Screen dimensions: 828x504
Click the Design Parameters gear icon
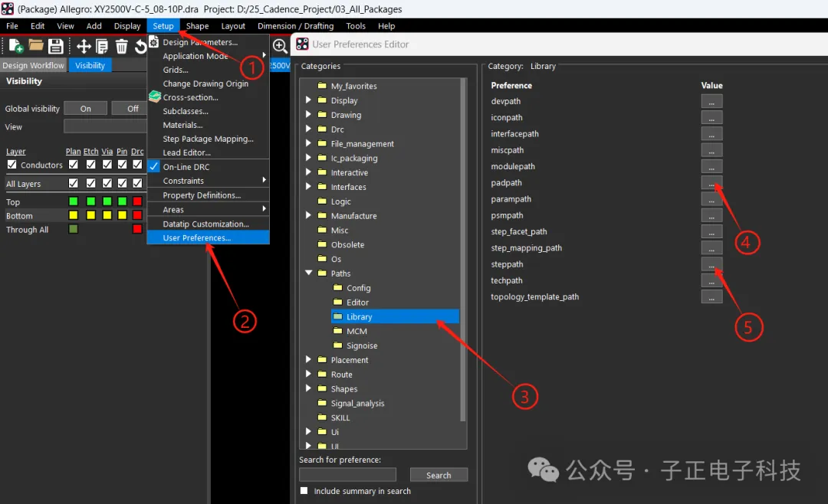(x=153, y=41)
